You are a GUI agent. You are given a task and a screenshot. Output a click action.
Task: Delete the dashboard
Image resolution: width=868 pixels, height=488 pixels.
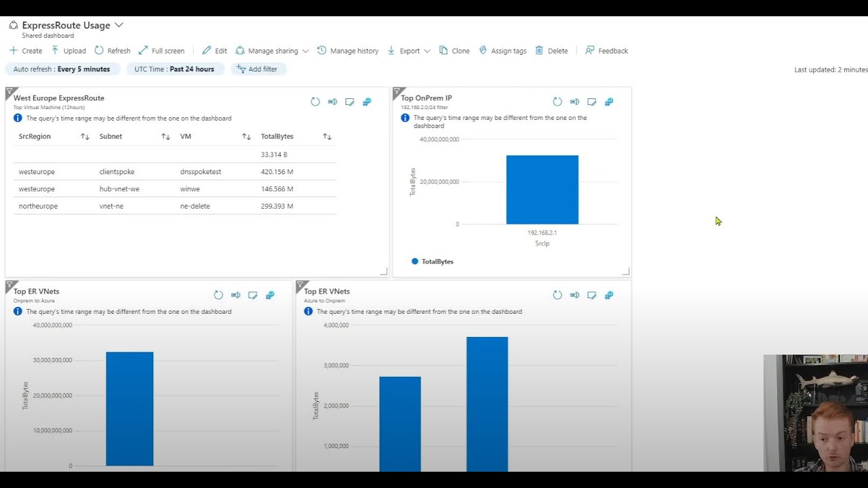tap(551, 51)
